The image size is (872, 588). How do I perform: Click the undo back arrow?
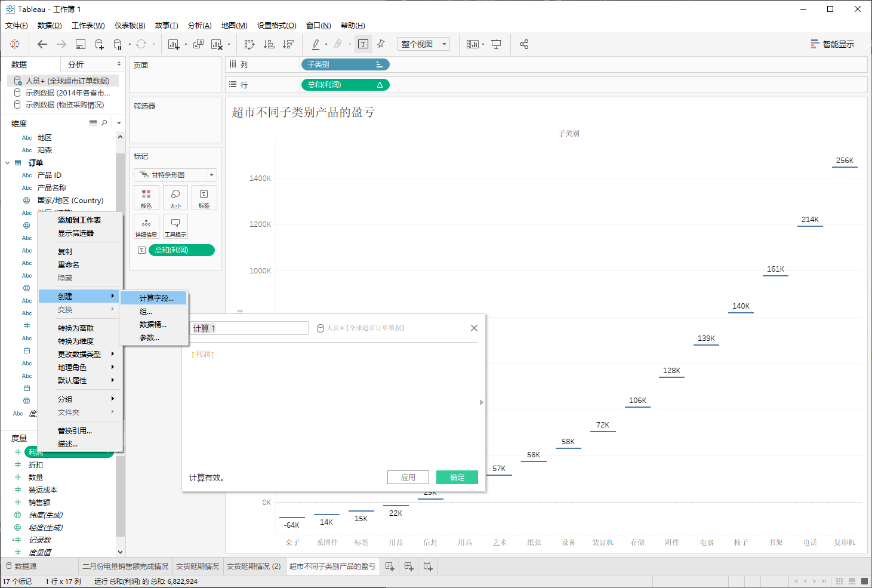pyautogui.click(x=42, y=44)
